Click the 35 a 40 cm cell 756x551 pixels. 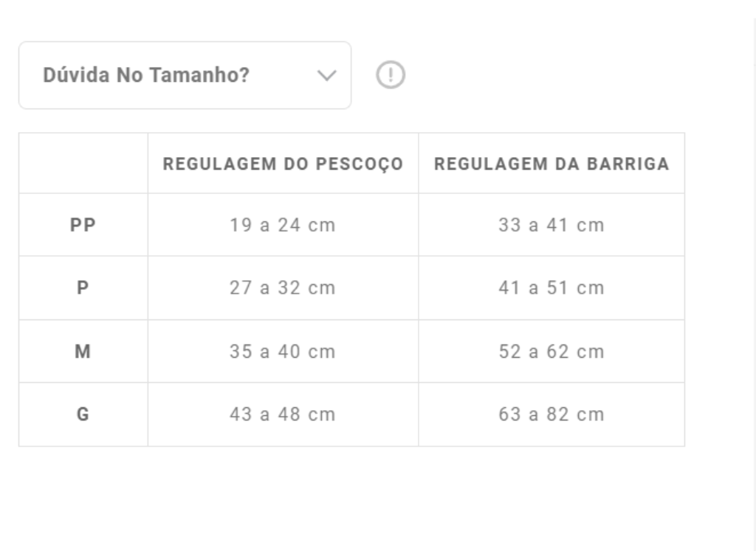point(283,351)
